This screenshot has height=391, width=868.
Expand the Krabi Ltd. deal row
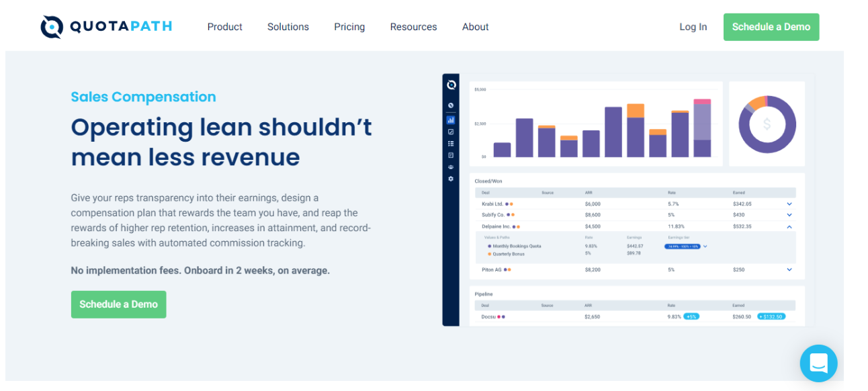(789, 204)
